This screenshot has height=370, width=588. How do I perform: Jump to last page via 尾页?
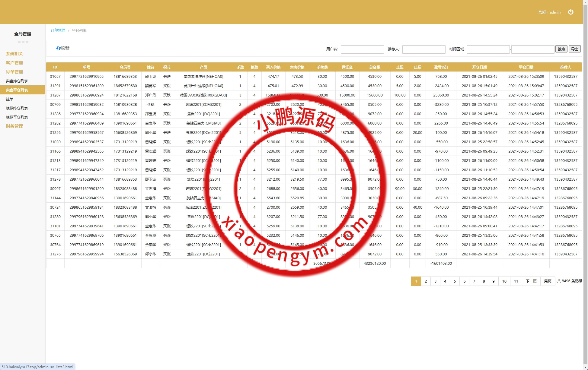coord(548,281)
